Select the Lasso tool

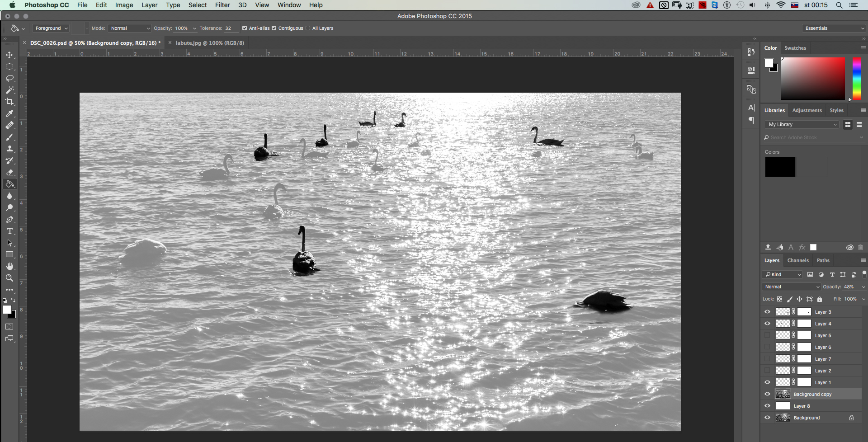tap(9, 78)
